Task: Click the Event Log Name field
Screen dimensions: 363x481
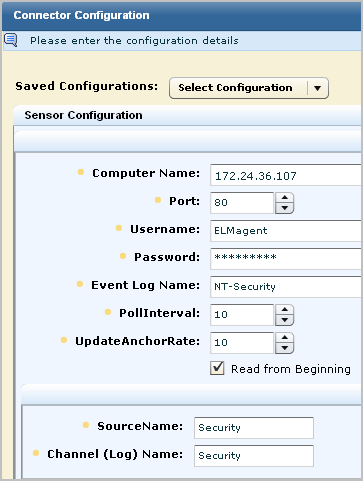Action: 286,287
